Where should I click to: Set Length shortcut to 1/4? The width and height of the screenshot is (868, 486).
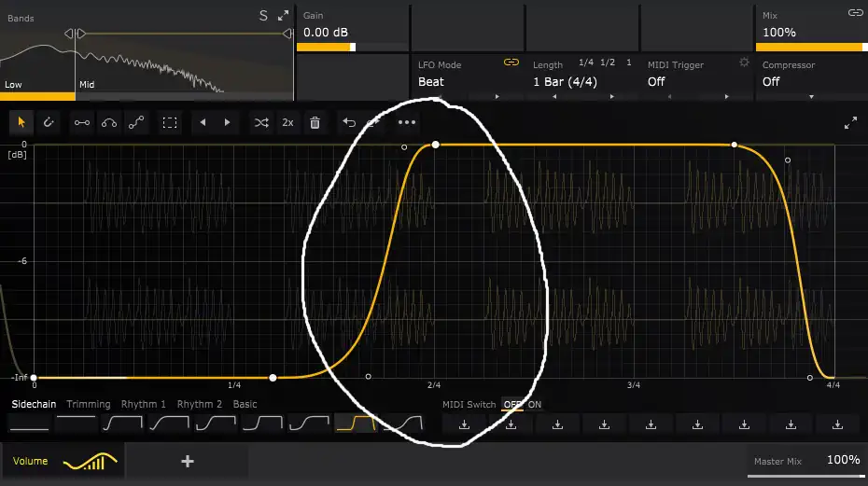click(586, 62)
